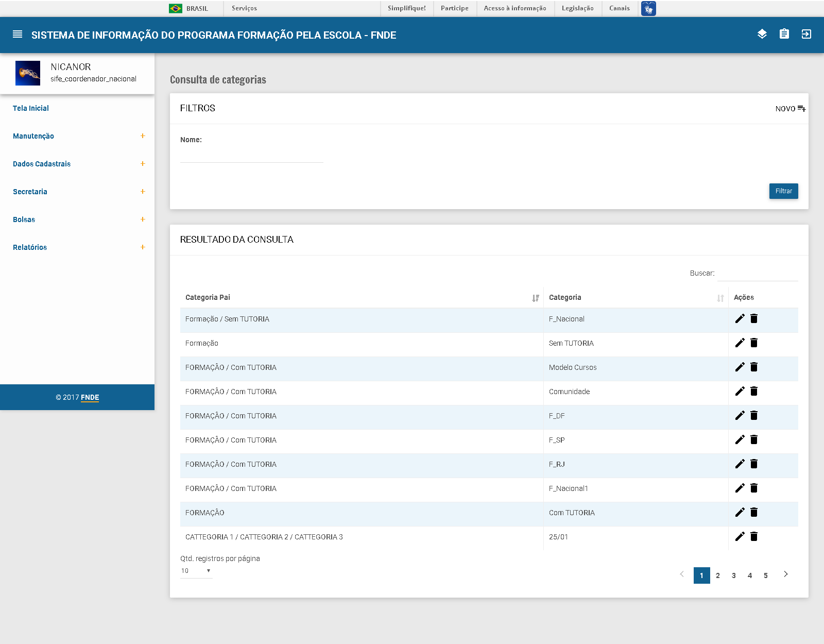Viewport: 824px width, 644px height.
Task: Click the layers icon in the header
Action: (x=762, y=34)
